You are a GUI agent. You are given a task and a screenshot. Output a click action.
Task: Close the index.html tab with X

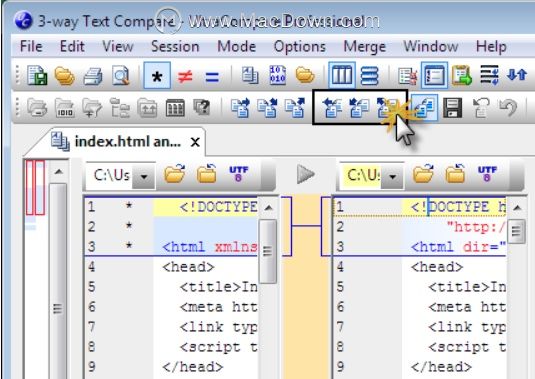click(x=195, y=142)
